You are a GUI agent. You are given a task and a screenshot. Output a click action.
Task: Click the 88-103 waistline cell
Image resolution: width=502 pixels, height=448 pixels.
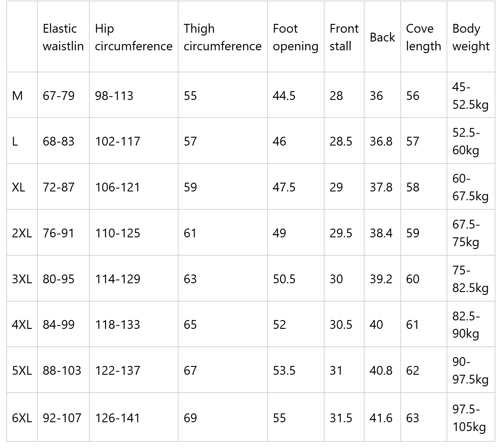point(62,371)
